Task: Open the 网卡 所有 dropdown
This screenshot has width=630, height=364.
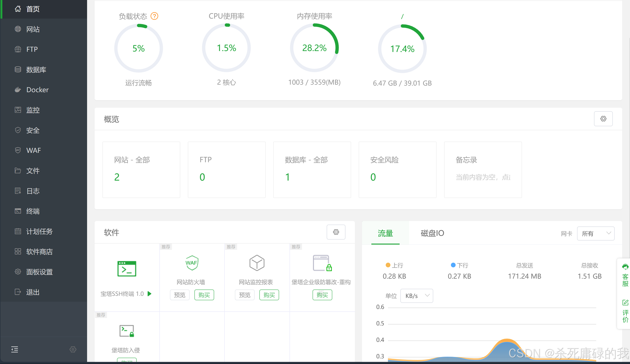Action: [596, 233]
